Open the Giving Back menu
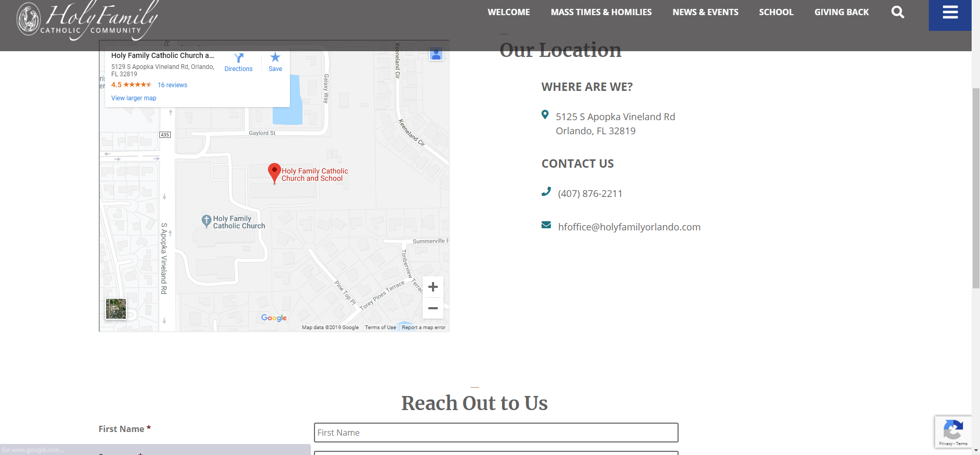The height and width of the screenshot is (455, 980). (841, 12)
